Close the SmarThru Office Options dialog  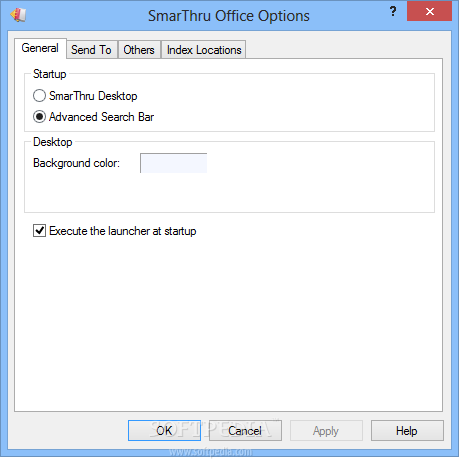pyautogui.click(x=429, y=12)
